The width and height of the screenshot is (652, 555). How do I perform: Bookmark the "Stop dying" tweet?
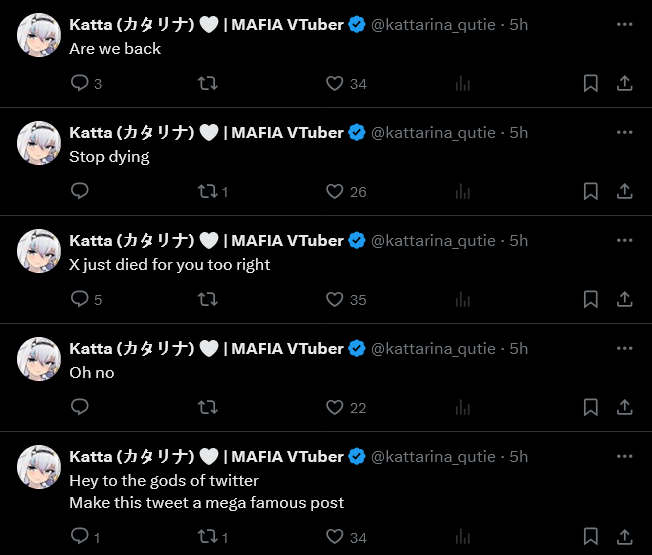[x=591, y=192]
